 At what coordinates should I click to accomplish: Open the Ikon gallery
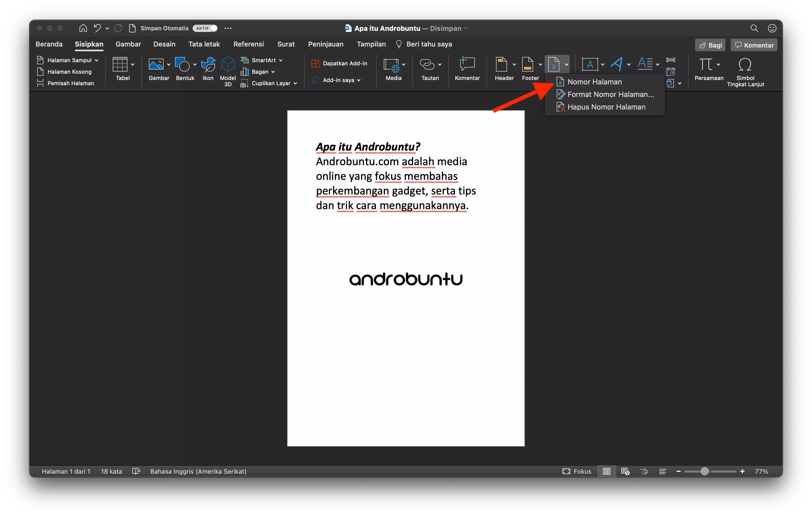point(208,69)
